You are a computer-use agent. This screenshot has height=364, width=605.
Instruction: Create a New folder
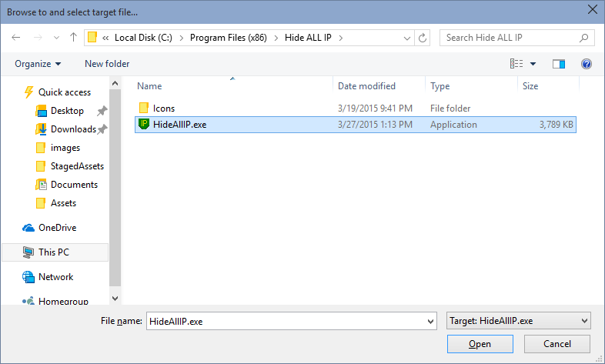point(107,64)
